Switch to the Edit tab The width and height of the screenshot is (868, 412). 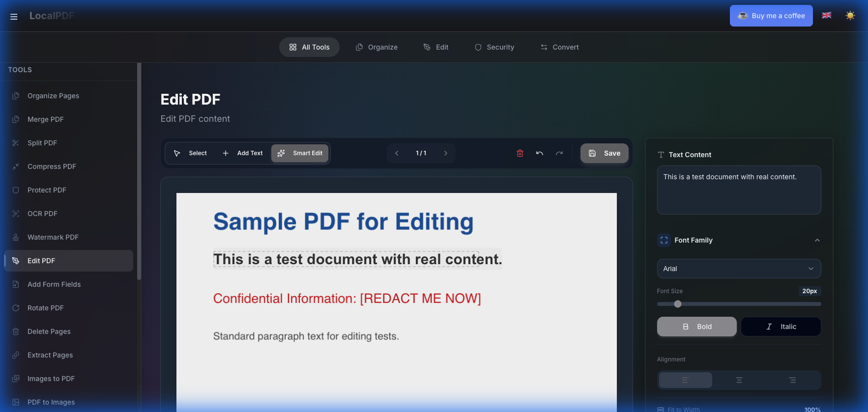pyautogui.click(x=436, y=47)
